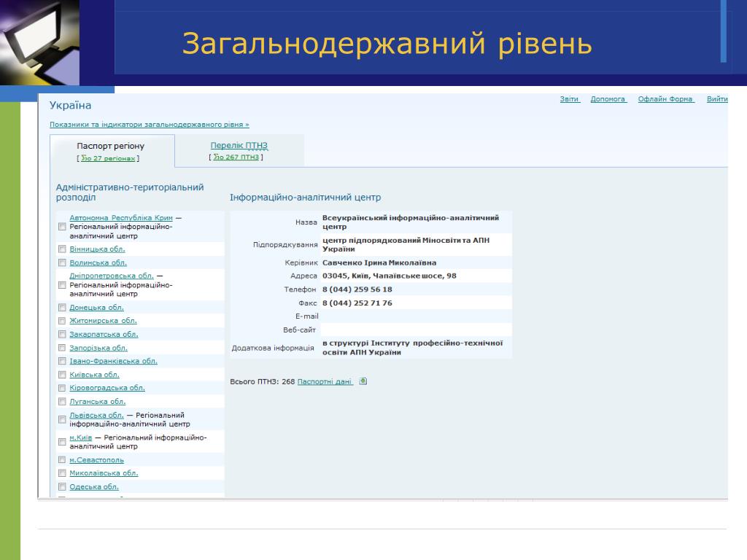The image size is (747, 560).
Task: Open the Звіти menu link
Action: tap(569, 99)
